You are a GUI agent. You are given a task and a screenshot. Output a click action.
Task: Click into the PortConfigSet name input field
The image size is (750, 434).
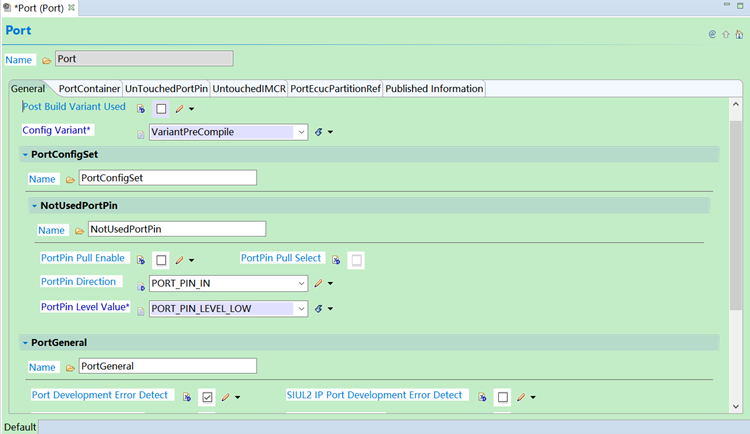click(167, 178)
